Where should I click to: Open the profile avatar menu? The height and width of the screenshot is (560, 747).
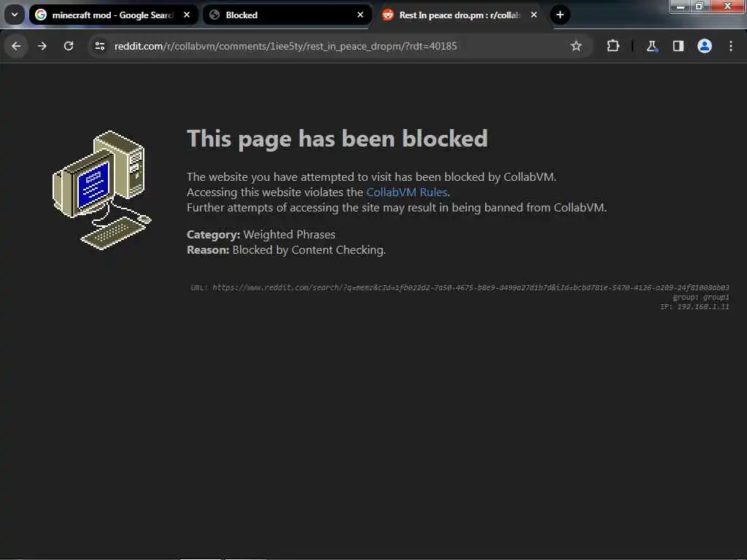pyautogui.click(x=705, y=46)
